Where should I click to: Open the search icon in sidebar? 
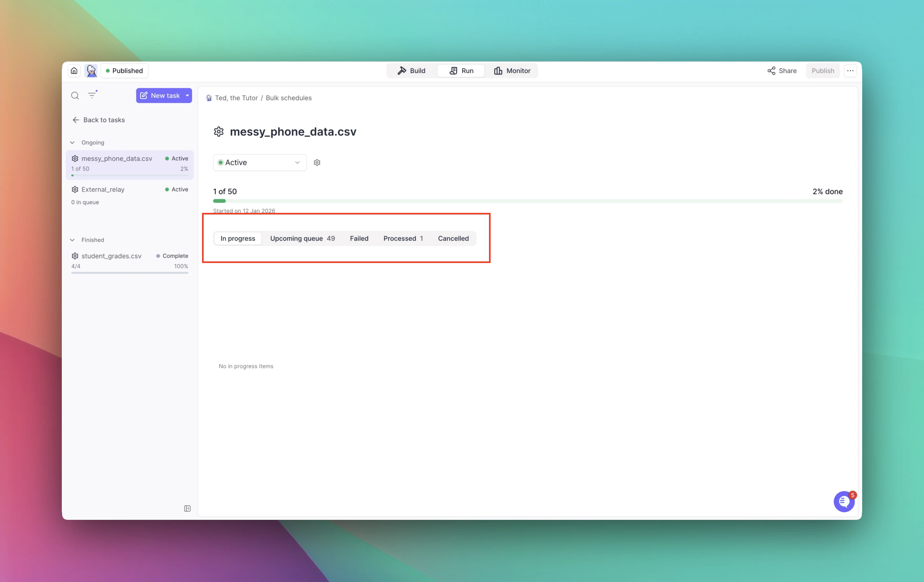point(75,96)
